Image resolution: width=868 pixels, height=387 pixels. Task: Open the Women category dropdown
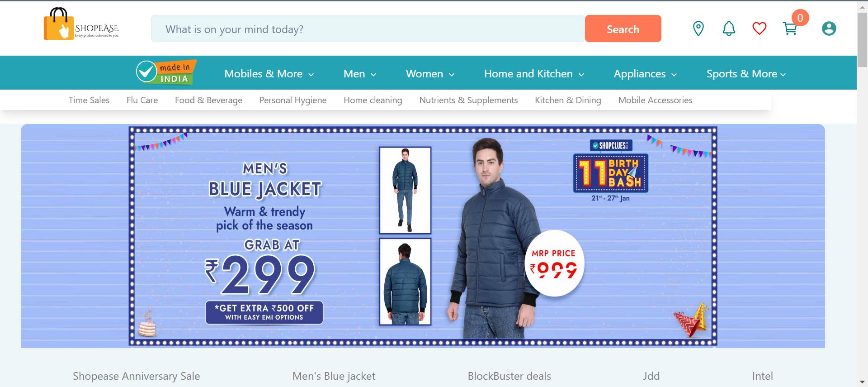point(430,74)
